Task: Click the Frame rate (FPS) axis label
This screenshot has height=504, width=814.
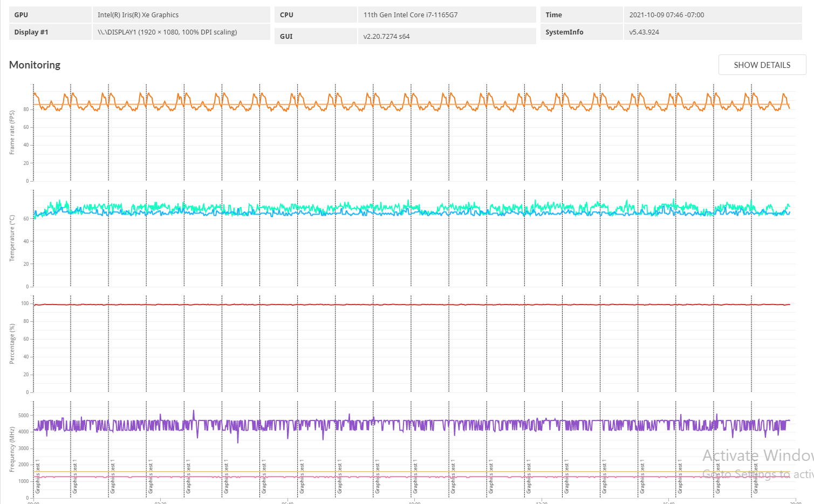Action: [12, 132]
